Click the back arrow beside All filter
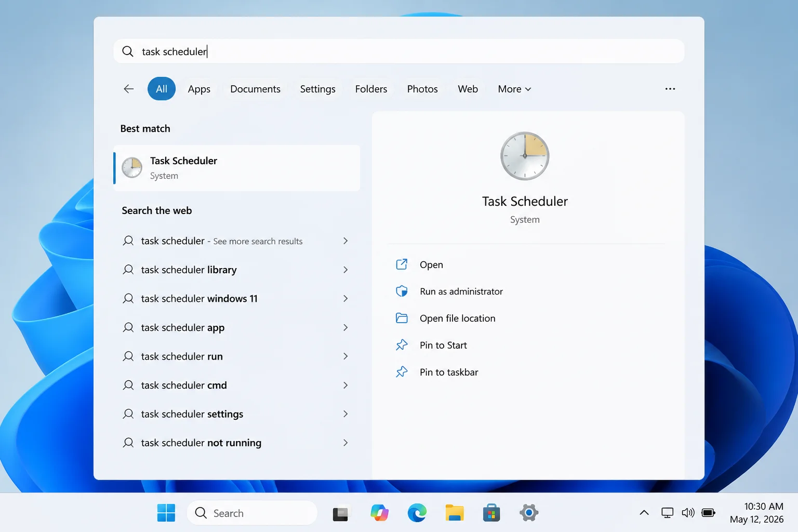Screen dimensions: 798x532 point(129,89)
